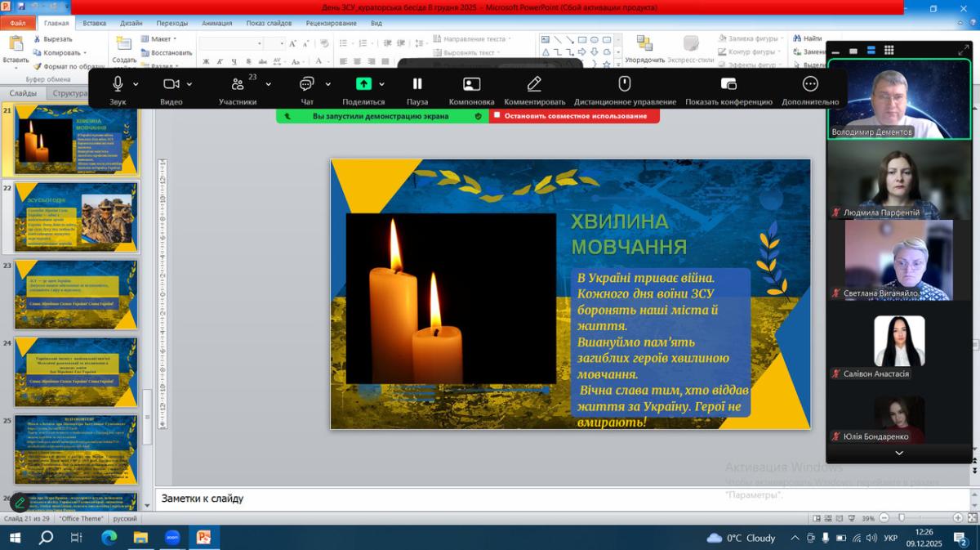The width and height of the screenshot is (980, 550).
Task: Expand more participant videos chevron below Юлія Бондаренко
Action: 899,453
